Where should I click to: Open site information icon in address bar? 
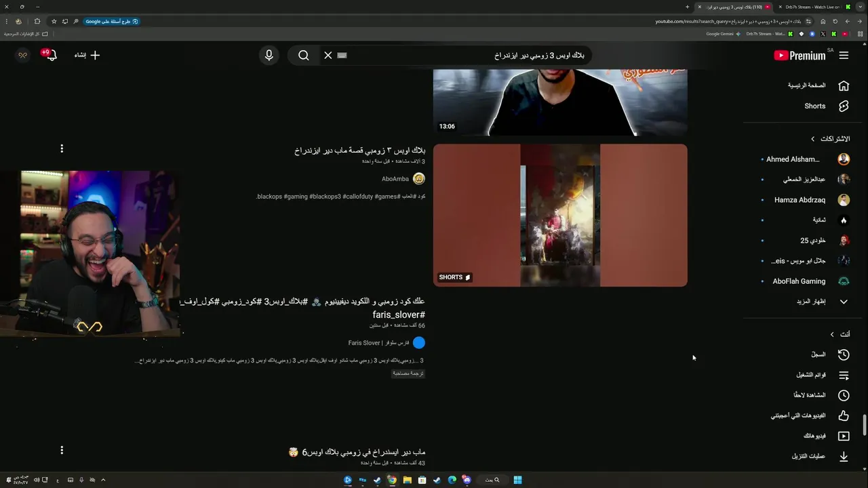(x=808, y=22)
